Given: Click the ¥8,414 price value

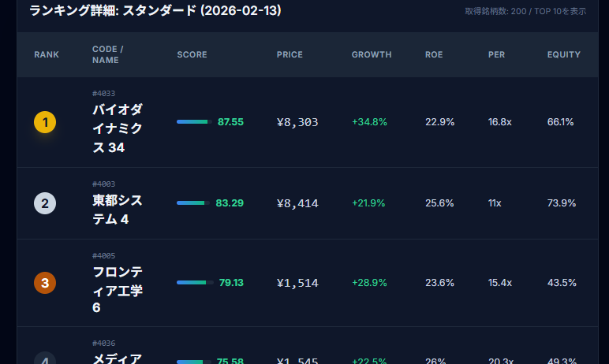Looking at the screenshot, I should coord(297,203).
